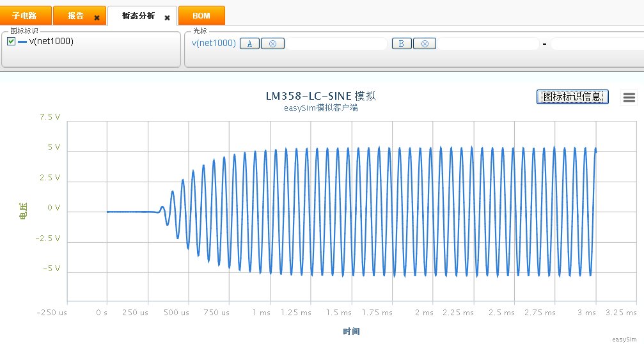
Task: Click the cursor B value field
Action: click(x=489, y=43)
